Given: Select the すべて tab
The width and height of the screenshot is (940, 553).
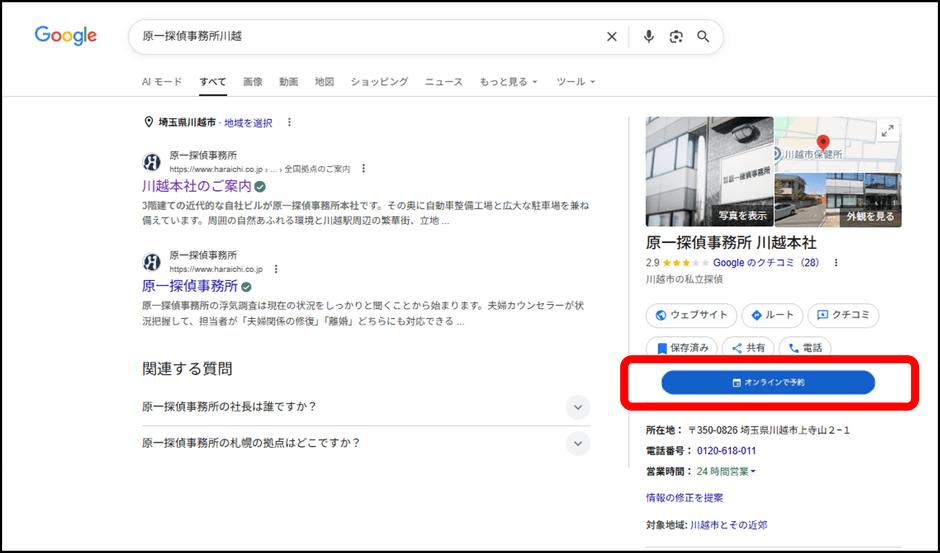Looking at the screenshot, I should pyautogui.click(x=213, y=82).
